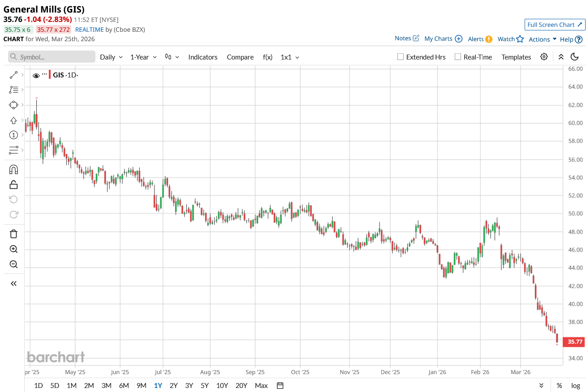Screen dimensions: 586x392
Task: Open the f(x) expressions menu
Action: 267,57
